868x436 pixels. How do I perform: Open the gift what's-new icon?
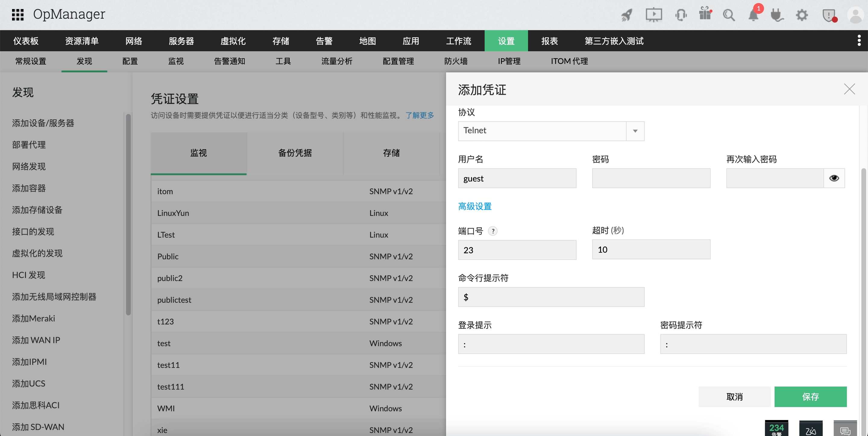coord(705,15)
